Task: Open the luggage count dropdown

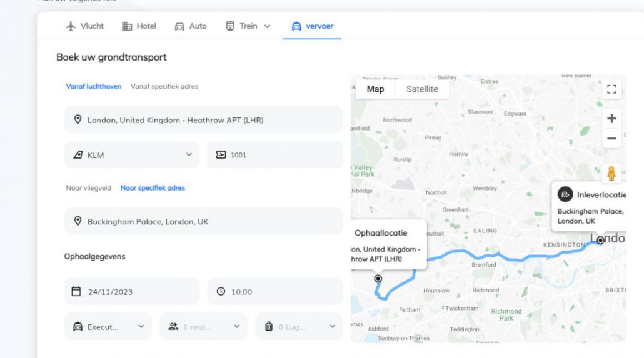Action: [299, 326]
